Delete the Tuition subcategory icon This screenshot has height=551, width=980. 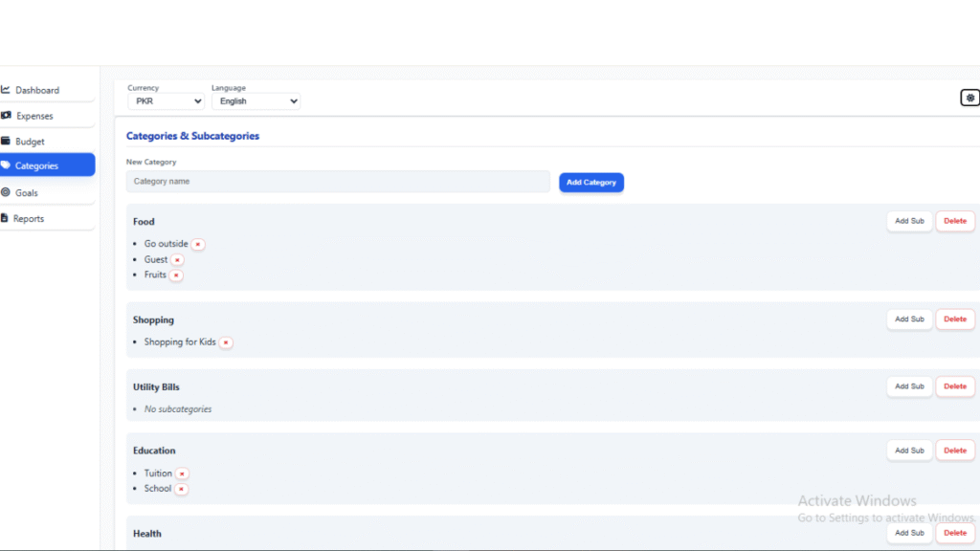(183, 473)
